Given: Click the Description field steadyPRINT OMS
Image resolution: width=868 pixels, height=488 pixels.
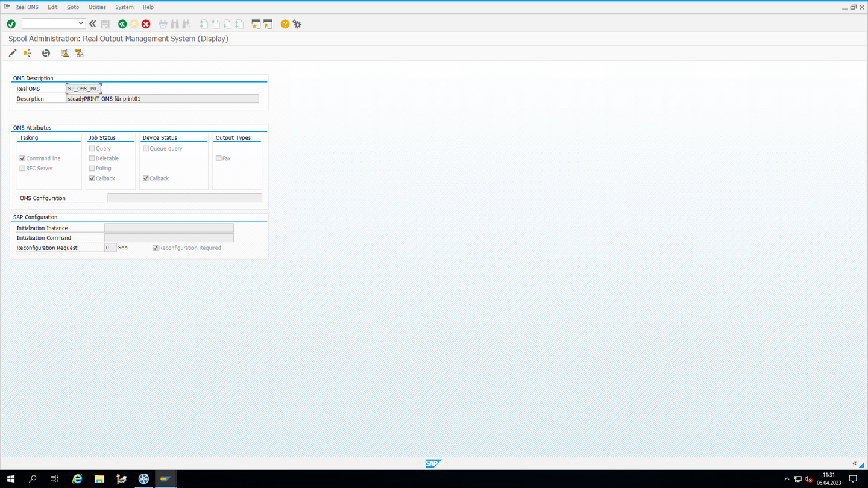Looking at the screenshot, I should pyautogui.click(x=163, y=99).
